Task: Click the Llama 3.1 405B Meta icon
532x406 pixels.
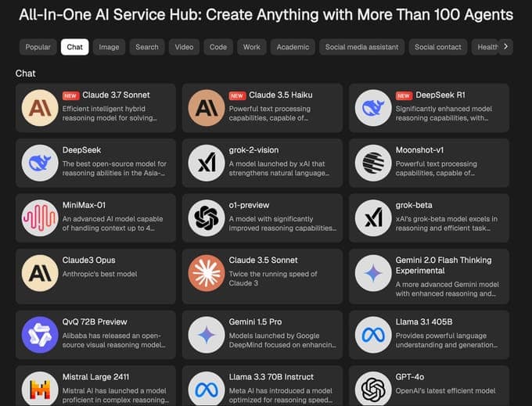Action: pyautogui.click(x=373, y=335)
